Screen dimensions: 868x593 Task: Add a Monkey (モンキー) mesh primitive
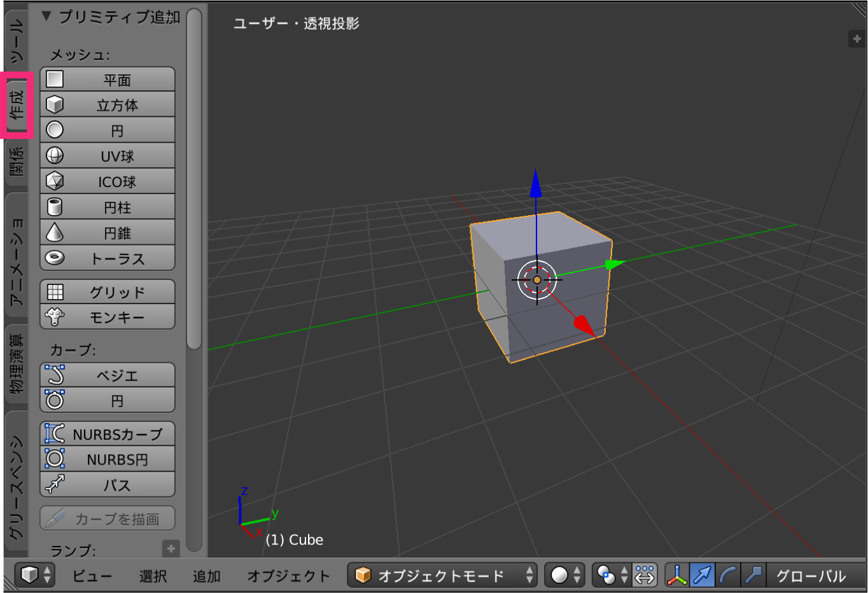[108, 317]
